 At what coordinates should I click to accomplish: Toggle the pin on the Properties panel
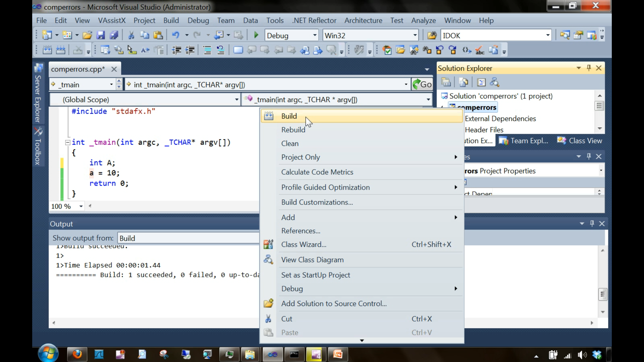point(589,156)
